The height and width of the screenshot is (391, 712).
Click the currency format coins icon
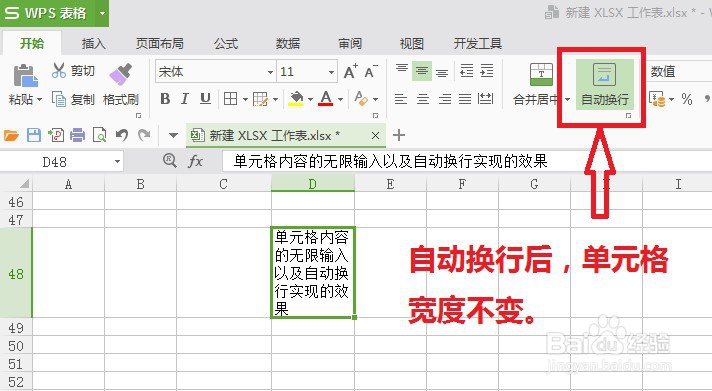coord(657,99)
